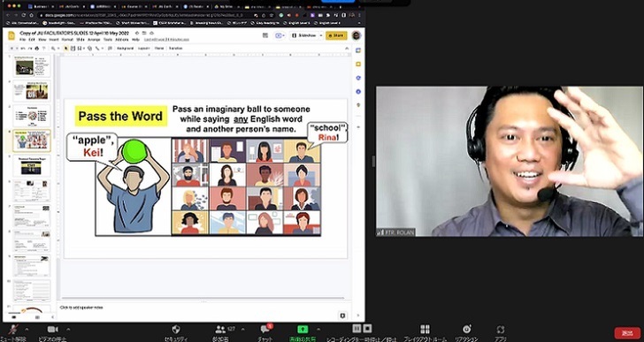Click the Zoom magnifier tool

pyautogui.click(x=53, y=49)
